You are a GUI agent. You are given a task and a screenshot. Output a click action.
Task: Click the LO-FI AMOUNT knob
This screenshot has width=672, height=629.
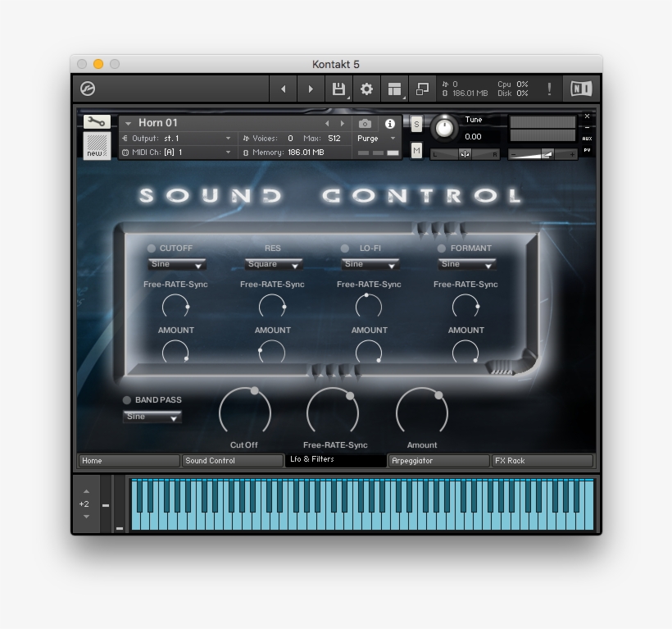click(369, 352)
